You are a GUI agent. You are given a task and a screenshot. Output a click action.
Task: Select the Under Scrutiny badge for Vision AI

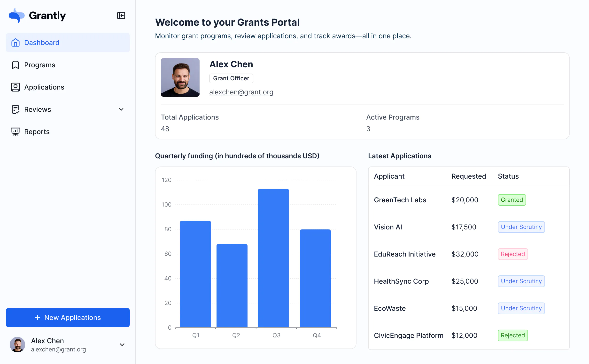521,227
